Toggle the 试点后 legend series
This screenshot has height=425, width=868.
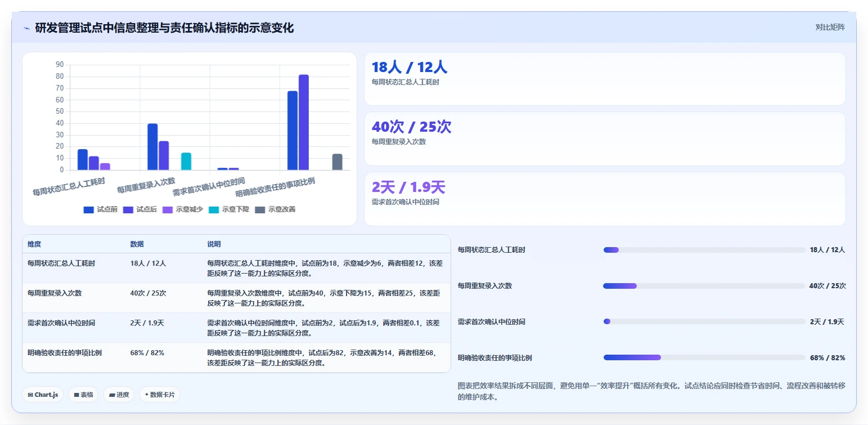pos(140,209)
